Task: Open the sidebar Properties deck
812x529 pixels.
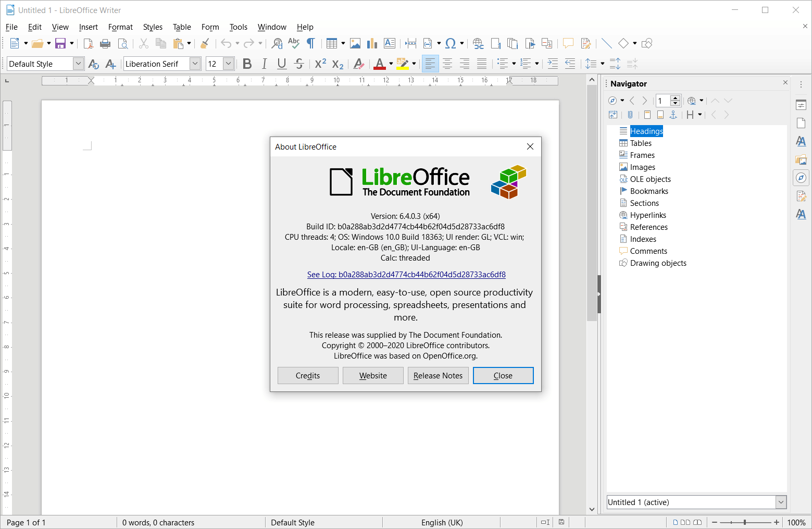Action: [x=801, y=105]
